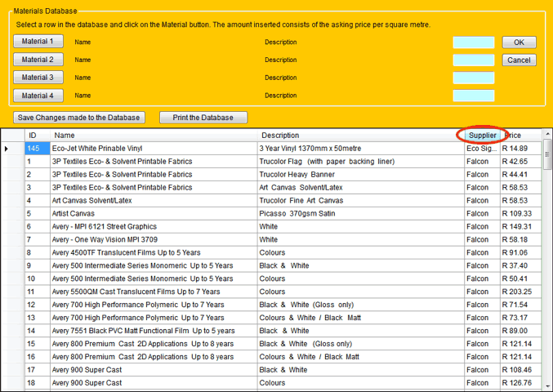Sort by the Supplier column header
Viewport: 553px width, 392px height.
482,136
